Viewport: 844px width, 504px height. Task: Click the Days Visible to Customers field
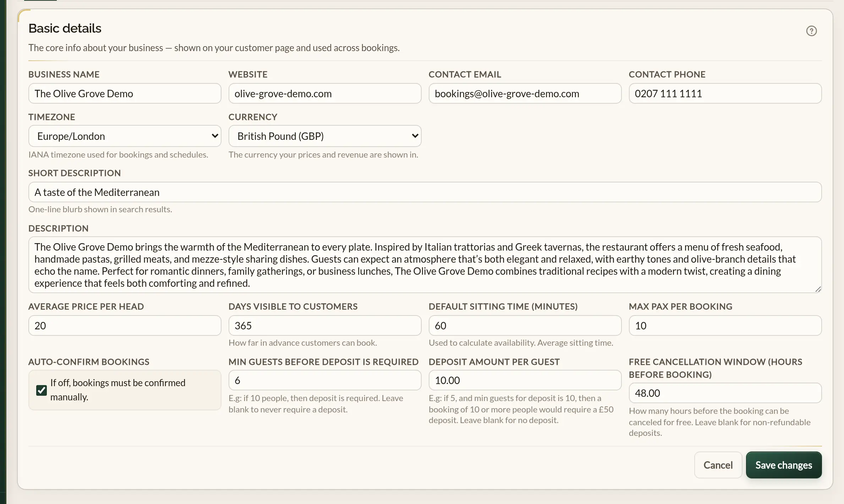[x=325, y=325]
